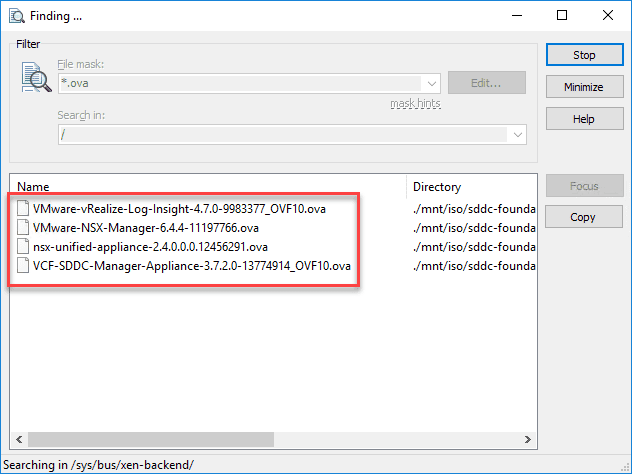Stop the running search
Viewport: 632px width, 474px height.
click(584, 55)
